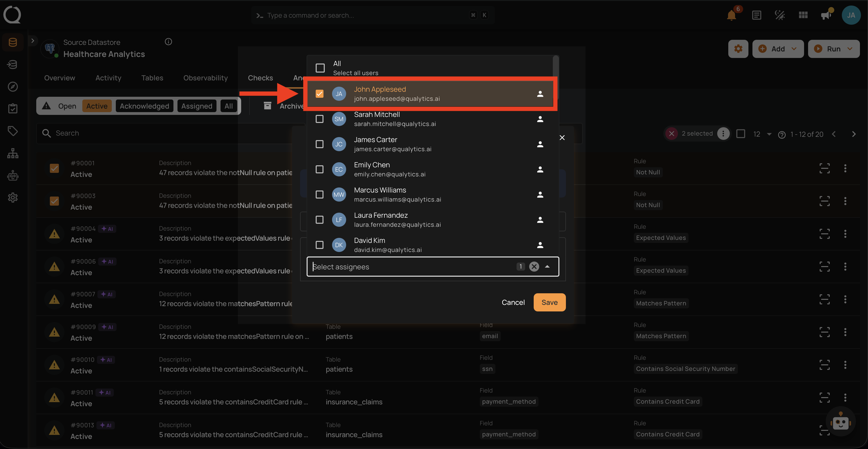The width and height of the screenshot is (868, 449).
Task: Check Marcus Williams as assignee
Action: [x=319, y=195]
